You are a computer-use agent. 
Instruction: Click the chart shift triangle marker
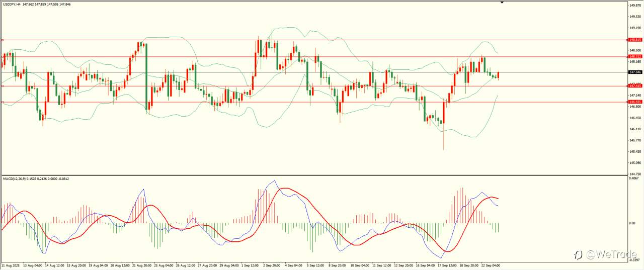pyautogui.click(x=502, y=3)
